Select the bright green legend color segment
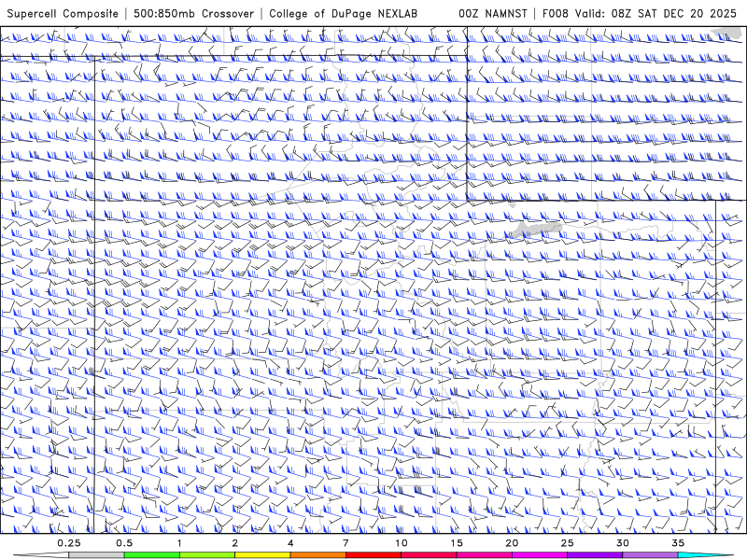The height and width of the screenshot is (560, 747). coord(152,555)
